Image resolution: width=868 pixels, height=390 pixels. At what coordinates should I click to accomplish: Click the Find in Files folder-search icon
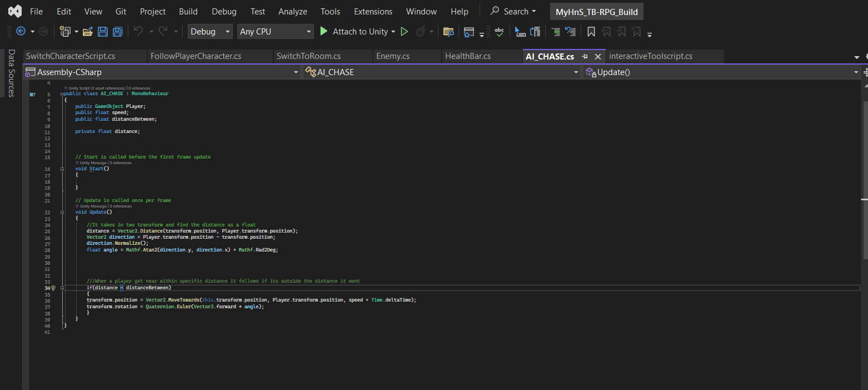click(448, 32)
